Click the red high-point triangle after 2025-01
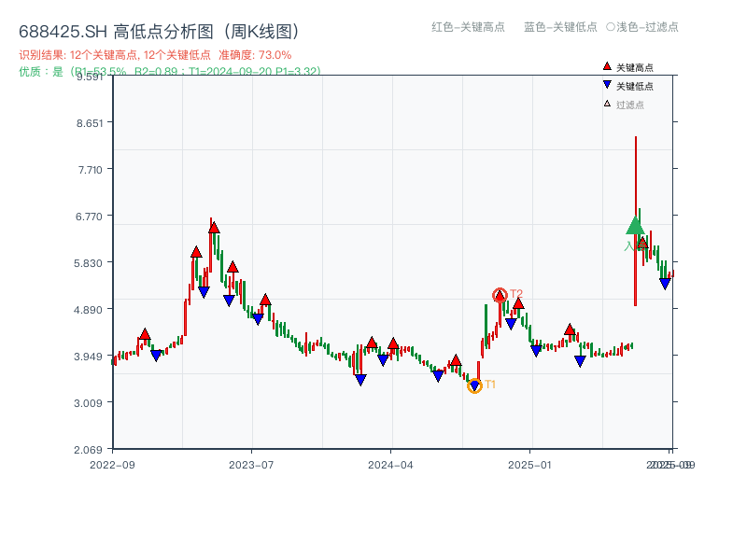The width and height of the screenshot is (747, 560). [x=570, y=329]
